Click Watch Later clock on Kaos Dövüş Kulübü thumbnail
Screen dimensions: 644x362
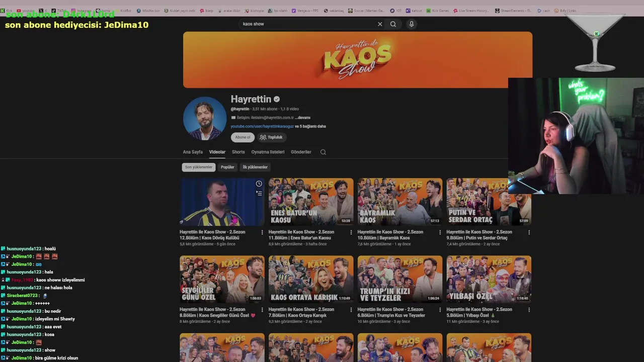click(x=259, y=184)
